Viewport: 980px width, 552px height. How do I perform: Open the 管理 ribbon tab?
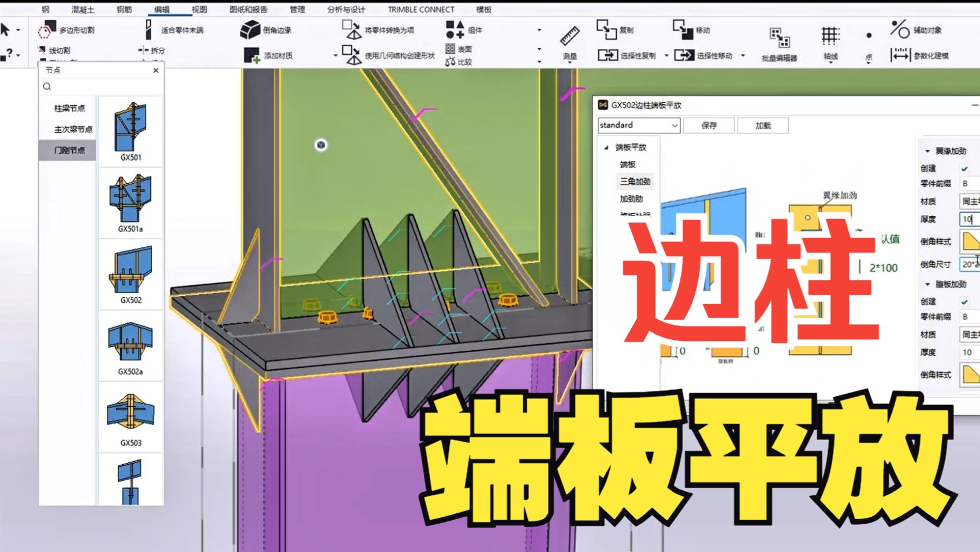pyautogui.click(x=297, y=9)
